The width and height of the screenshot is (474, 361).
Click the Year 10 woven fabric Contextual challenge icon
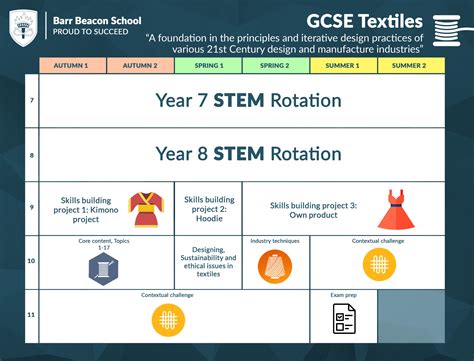(x=379, y=264)
